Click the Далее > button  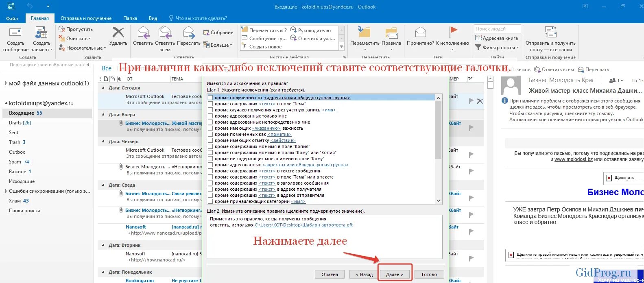pos(394,274)
